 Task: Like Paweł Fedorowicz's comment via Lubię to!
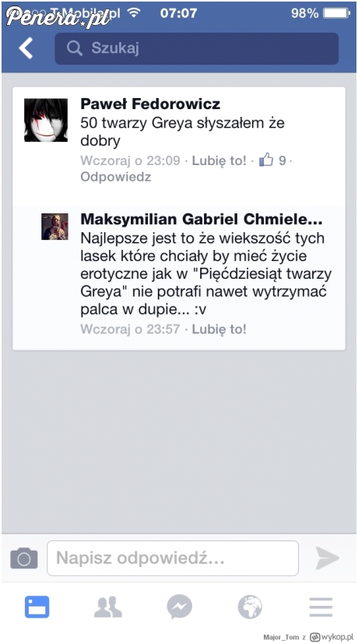point(219,160)
